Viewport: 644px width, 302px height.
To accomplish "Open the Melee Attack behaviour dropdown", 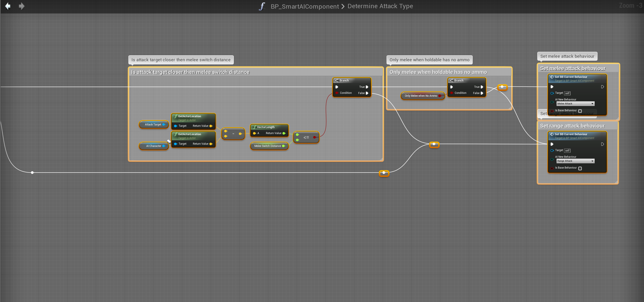I will click(575, 104).
